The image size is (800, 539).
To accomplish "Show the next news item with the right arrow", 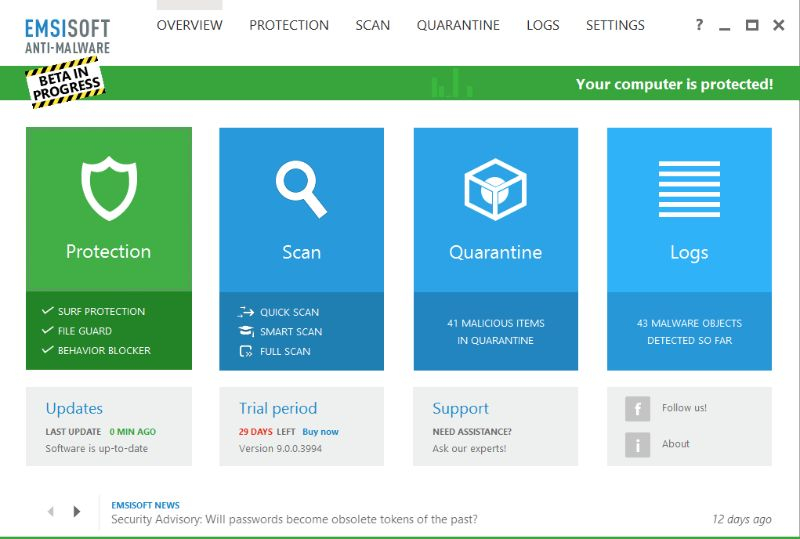I will 77,511.
